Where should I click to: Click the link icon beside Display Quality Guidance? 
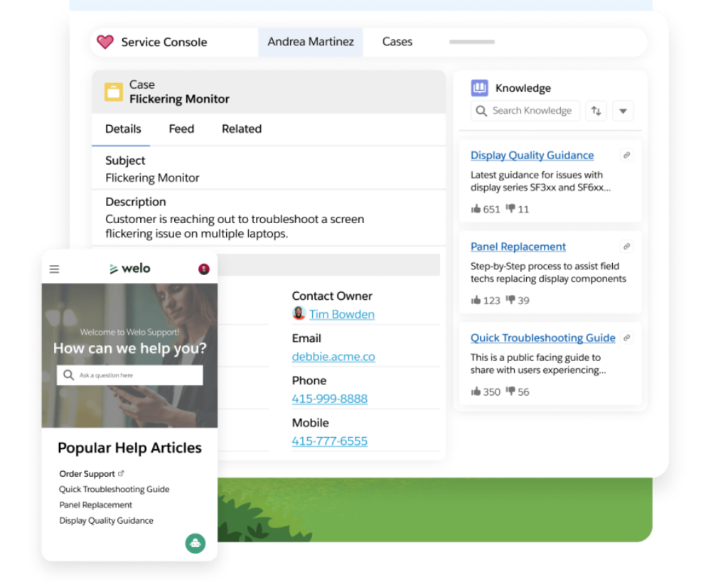click(x=626, y=155)
